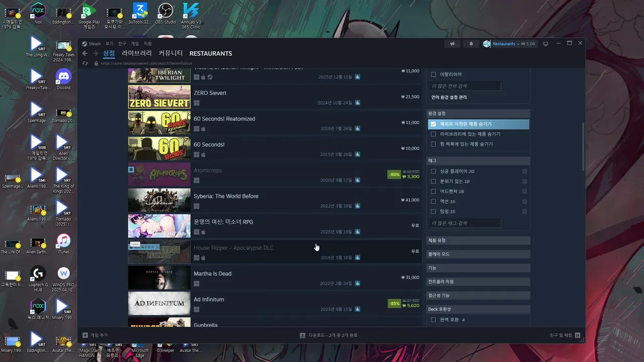Open the downloads status icon
The image size is (644, 362).
[x=302, y=335]
